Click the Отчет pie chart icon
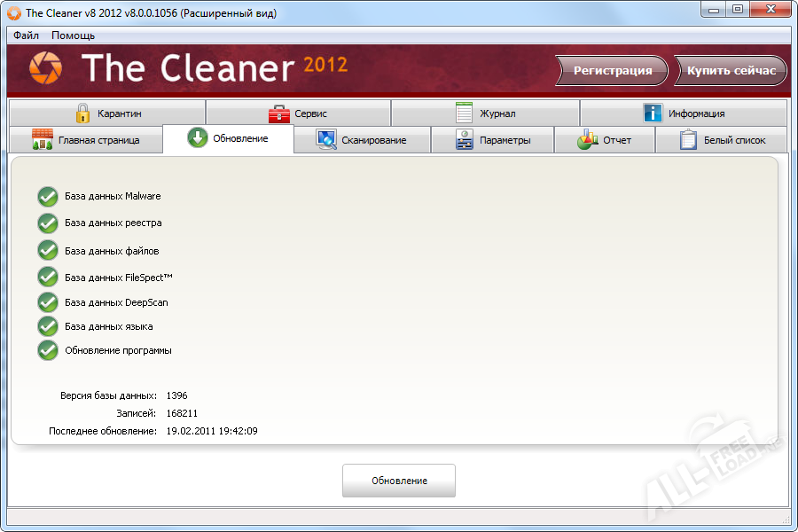 (587, 140)
